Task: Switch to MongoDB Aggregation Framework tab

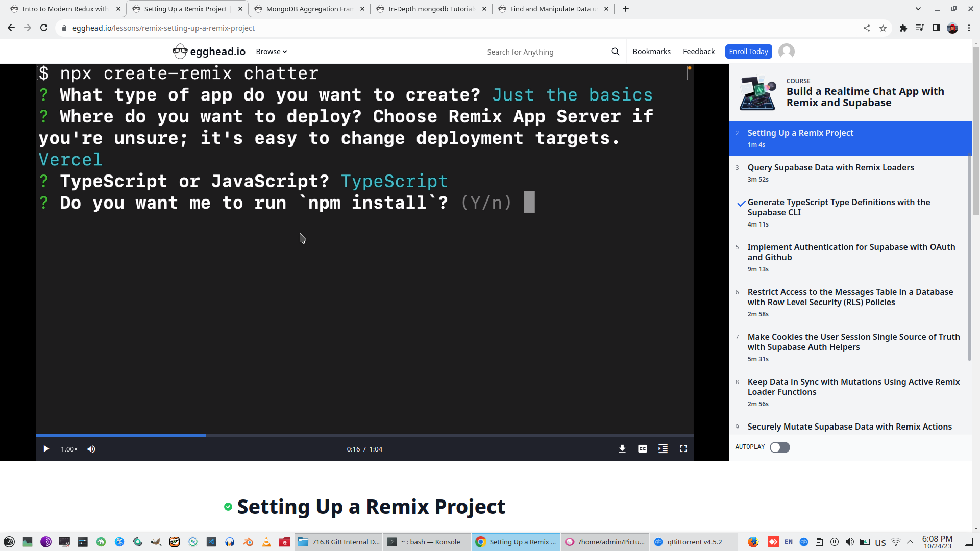Action: click(309, 9)
